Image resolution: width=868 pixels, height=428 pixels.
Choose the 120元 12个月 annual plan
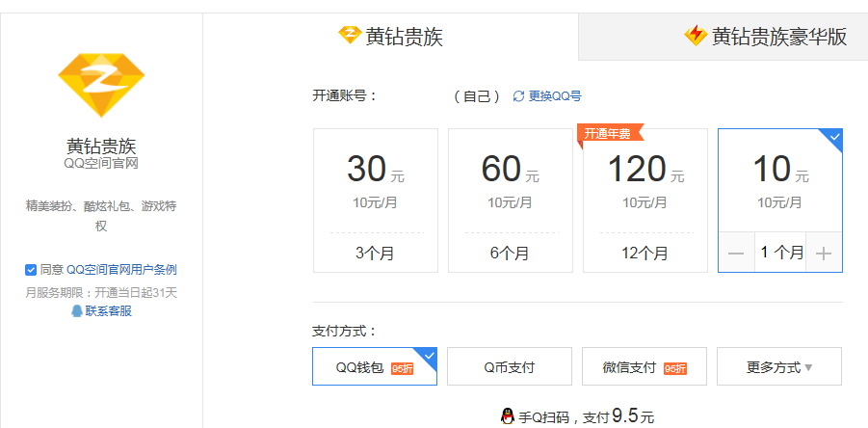click(x=645, y=201)
